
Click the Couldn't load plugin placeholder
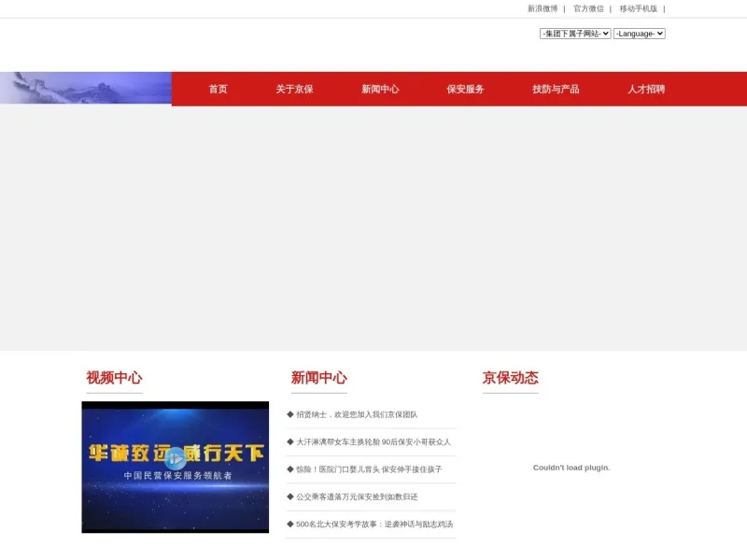click(571, 468)
